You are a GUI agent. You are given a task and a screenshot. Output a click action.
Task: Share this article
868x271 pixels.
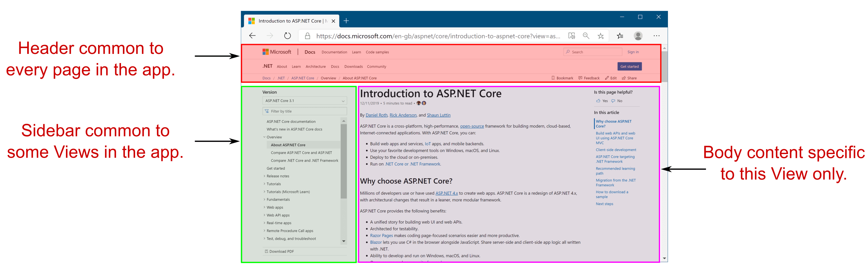[x=629, y=78]
